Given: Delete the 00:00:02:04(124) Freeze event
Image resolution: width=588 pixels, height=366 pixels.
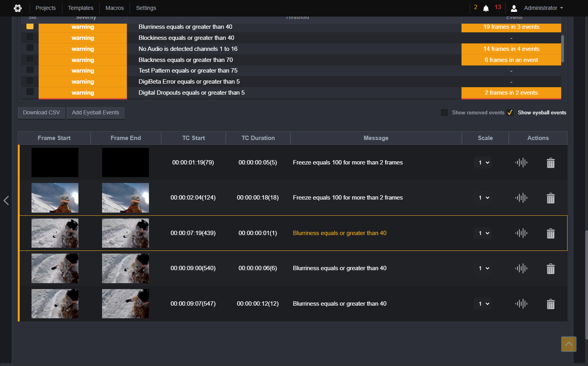Looking at the screenshot, I should (x=551, y=198).
